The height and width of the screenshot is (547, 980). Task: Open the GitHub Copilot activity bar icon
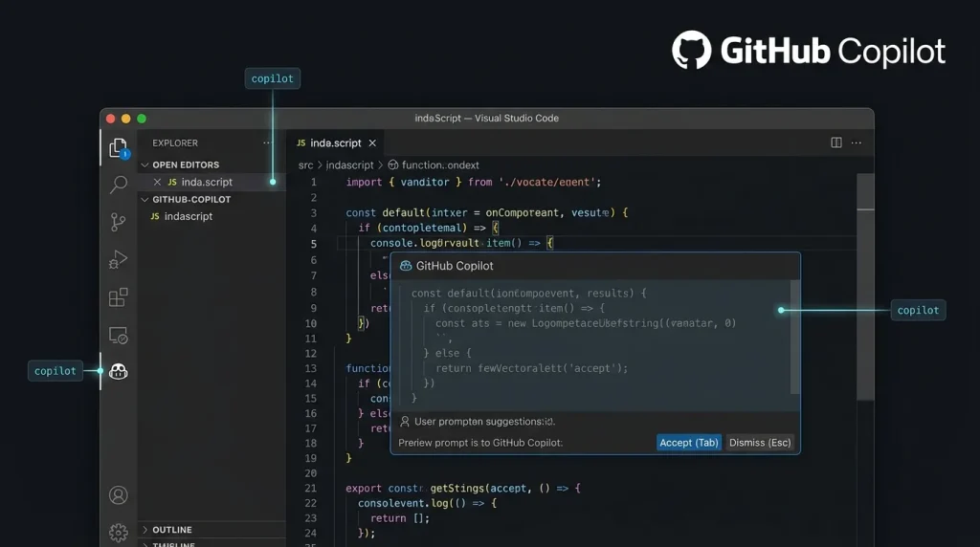118,372
